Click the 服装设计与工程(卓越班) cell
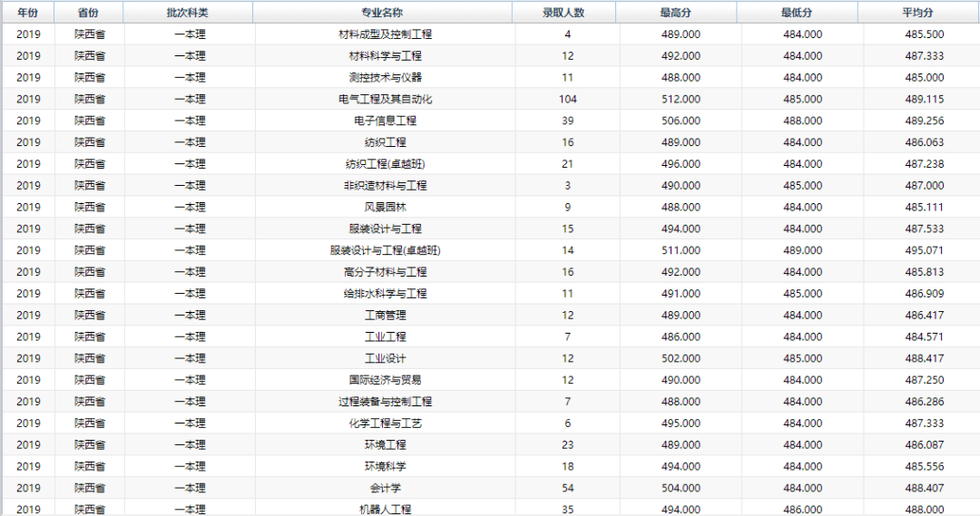The width and height of the screenshot is (980, 516). [x=385, y=250]
